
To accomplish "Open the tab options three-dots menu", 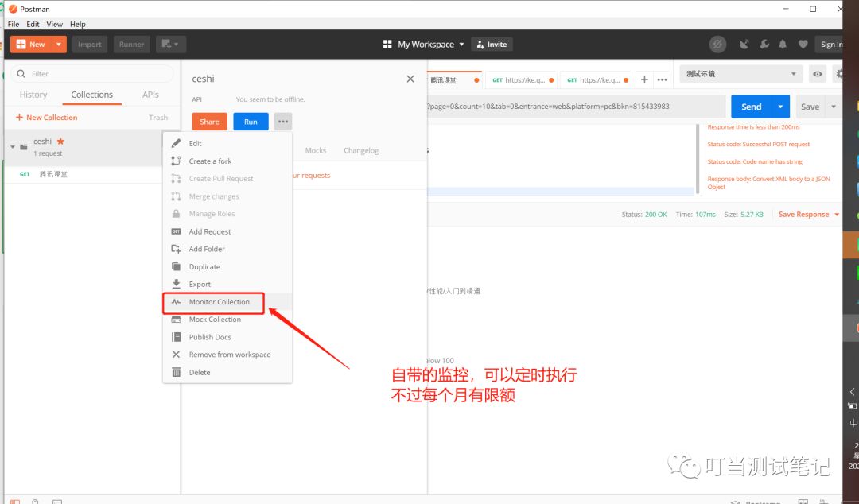I will (x=663, y=80).
